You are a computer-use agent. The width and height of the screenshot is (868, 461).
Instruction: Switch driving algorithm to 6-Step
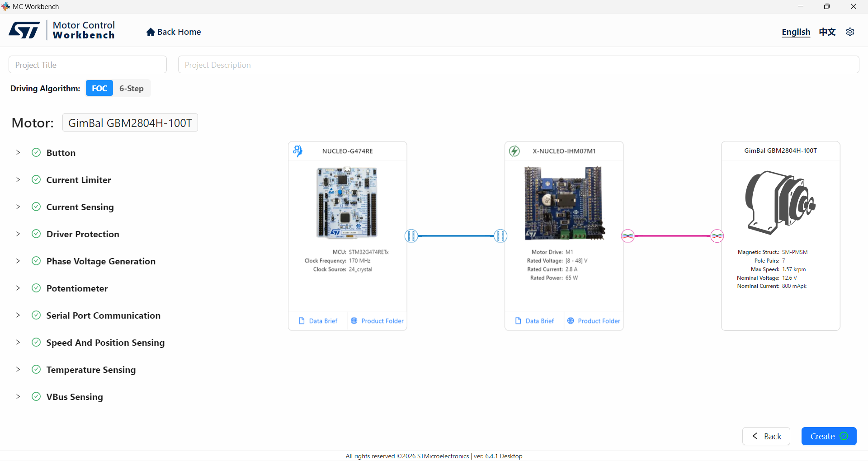132,89
